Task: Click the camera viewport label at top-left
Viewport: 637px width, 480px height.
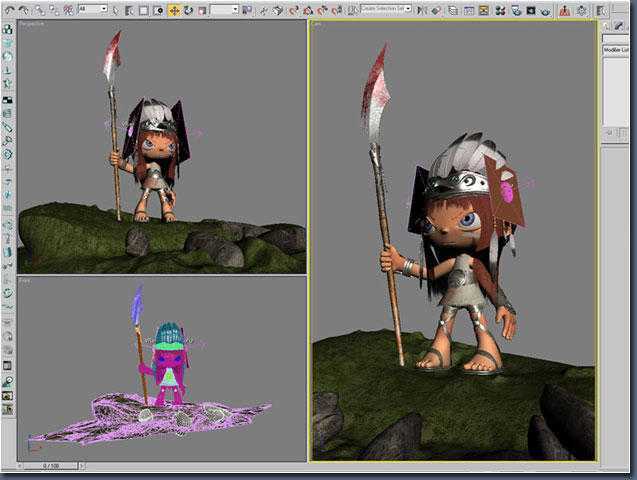Action: pyautogui.click(x=317, y=24)
